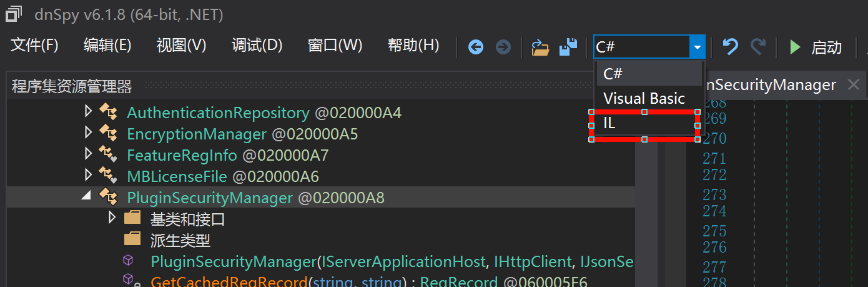Expand the AuthenticationRepository class node

pos(88,112)
